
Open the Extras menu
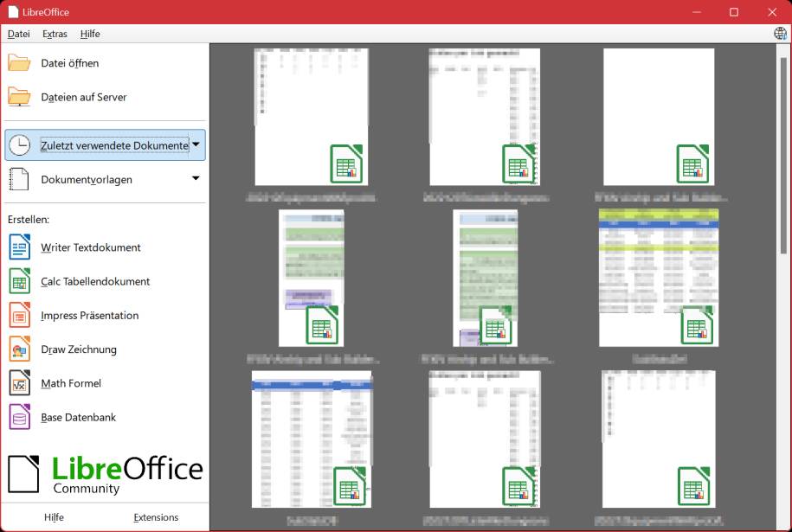click(55, 34)
